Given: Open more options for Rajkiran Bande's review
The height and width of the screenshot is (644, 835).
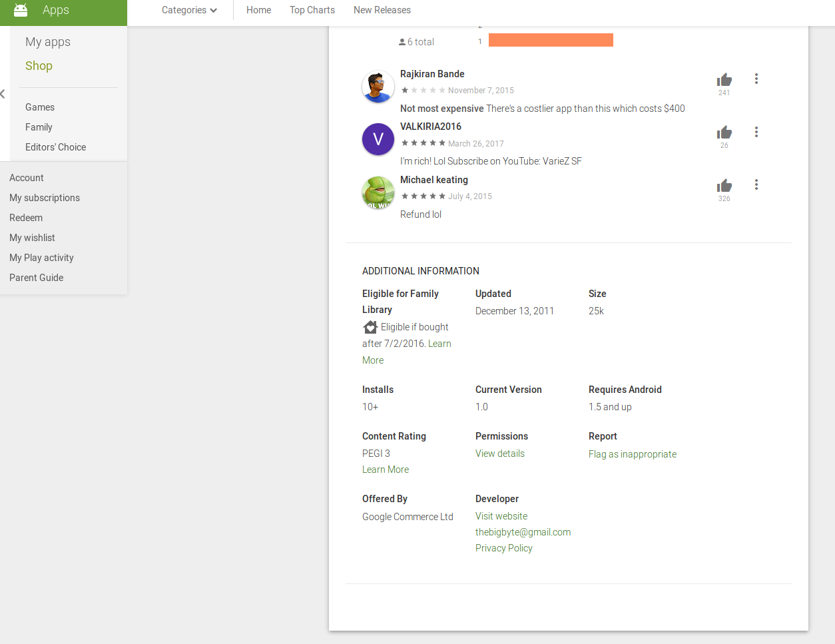Looking at the screenshot, I should click(x=756, y=79).
